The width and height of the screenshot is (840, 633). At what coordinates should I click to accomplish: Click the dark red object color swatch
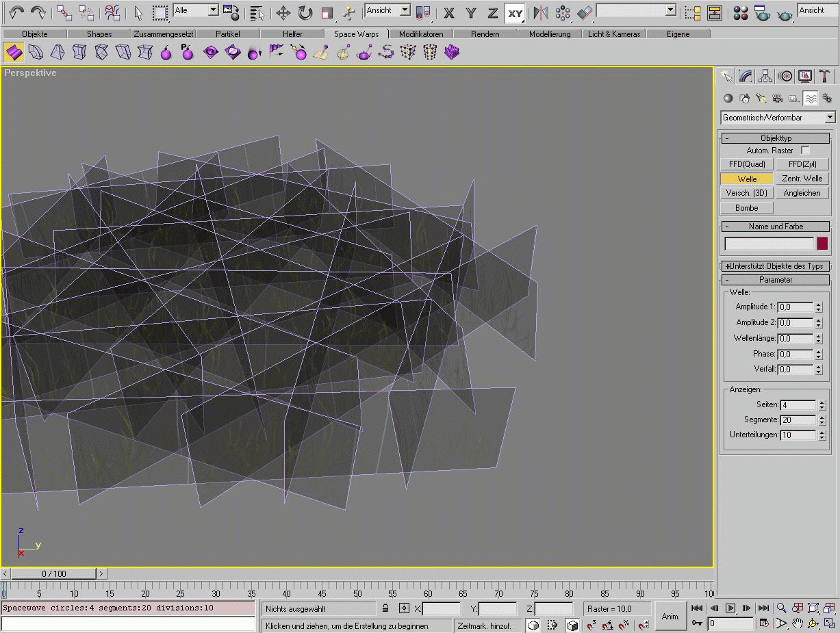pyautogui.click(x=822, y=244)
